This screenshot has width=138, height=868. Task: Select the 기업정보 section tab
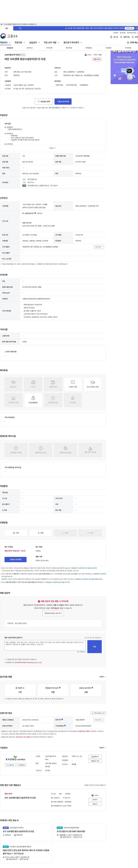(x=108, y=48)
